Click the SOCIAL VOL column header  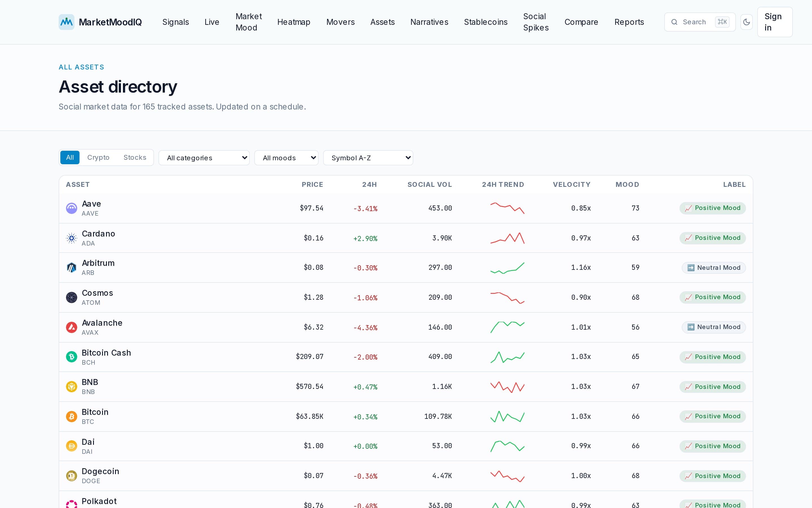(429, 185)
